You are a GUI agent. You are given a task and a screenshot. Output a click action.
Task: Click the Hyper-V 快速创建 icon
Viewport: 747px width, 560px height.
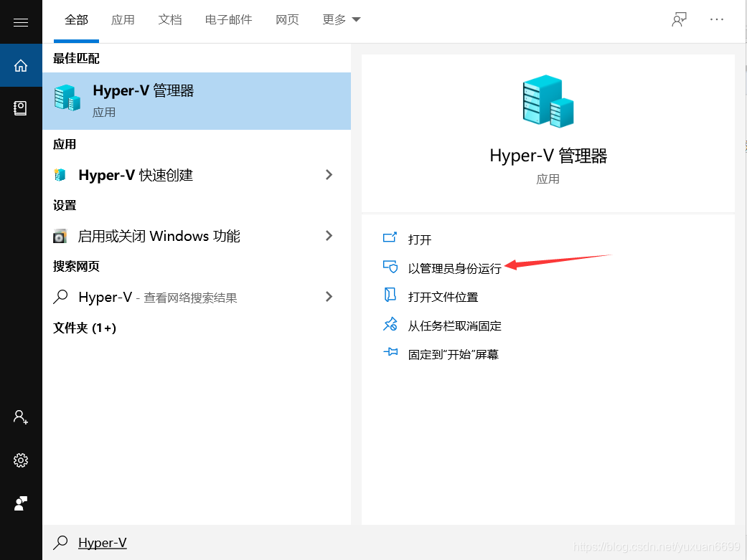(60, 175)
